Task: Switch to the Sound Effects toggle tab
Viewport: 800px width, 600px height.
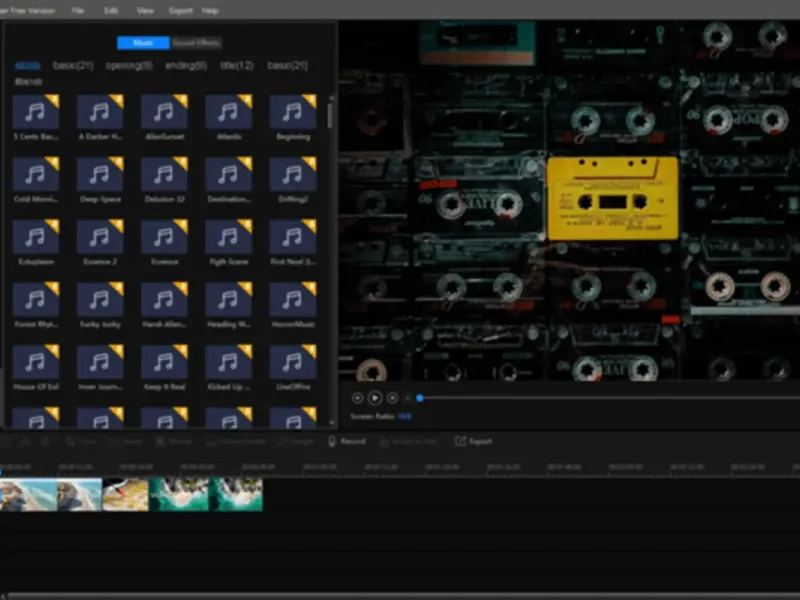Action: (196, 43)
